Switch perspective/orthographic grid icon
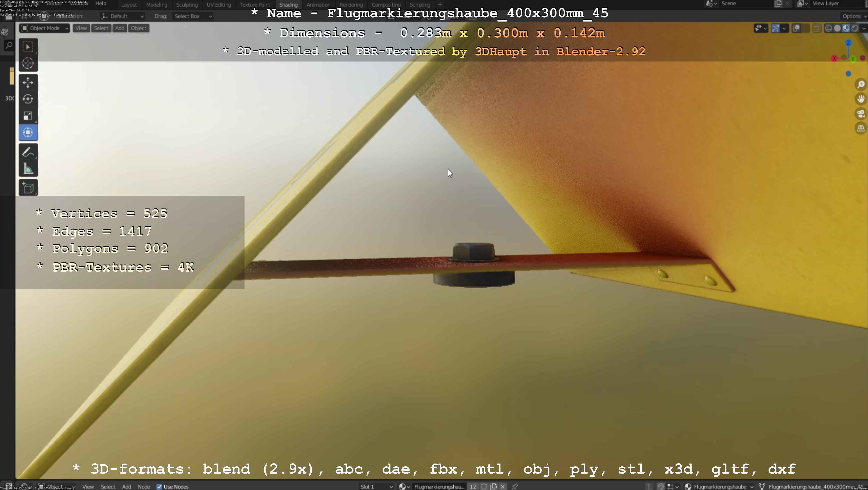The width and height of the screenshot is (868, 490). [861, 128]
